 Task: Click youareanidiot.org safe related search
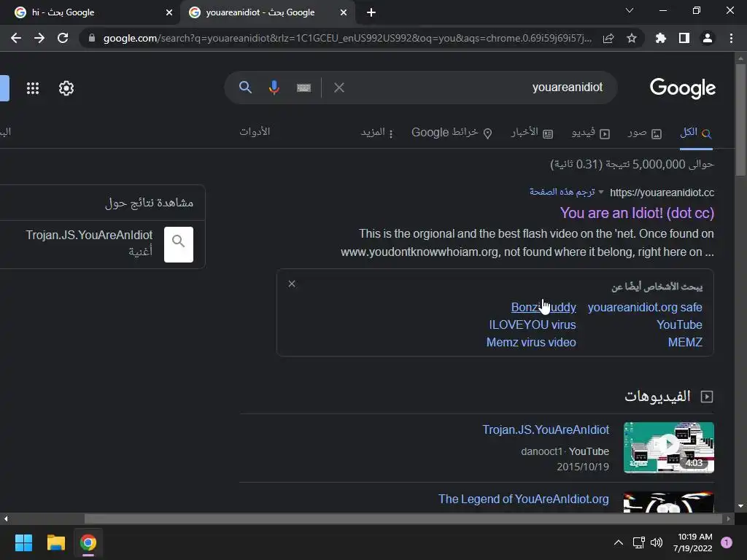point(645,308)
